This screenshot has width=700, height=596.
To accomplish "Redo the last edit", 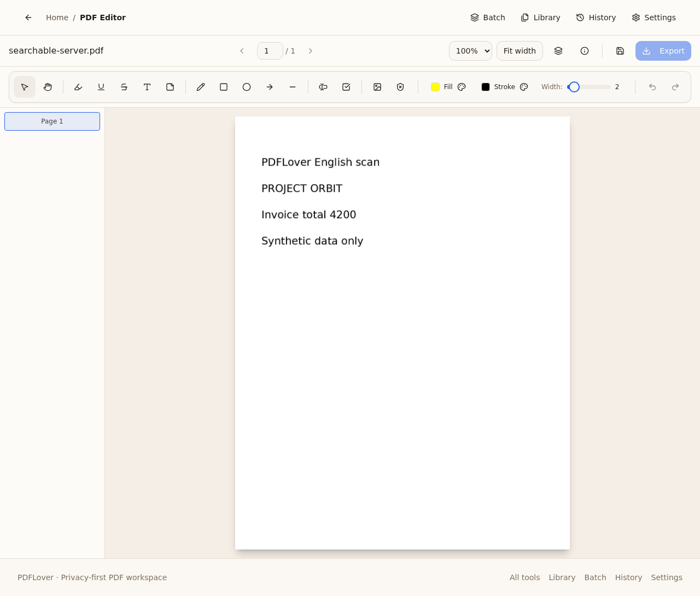I will pos(675,87).
